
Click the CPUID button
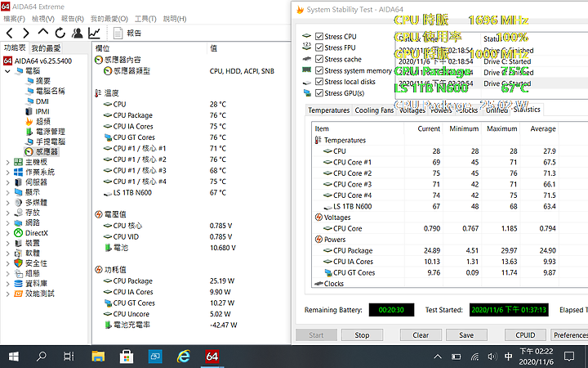(x=525, y=335)
